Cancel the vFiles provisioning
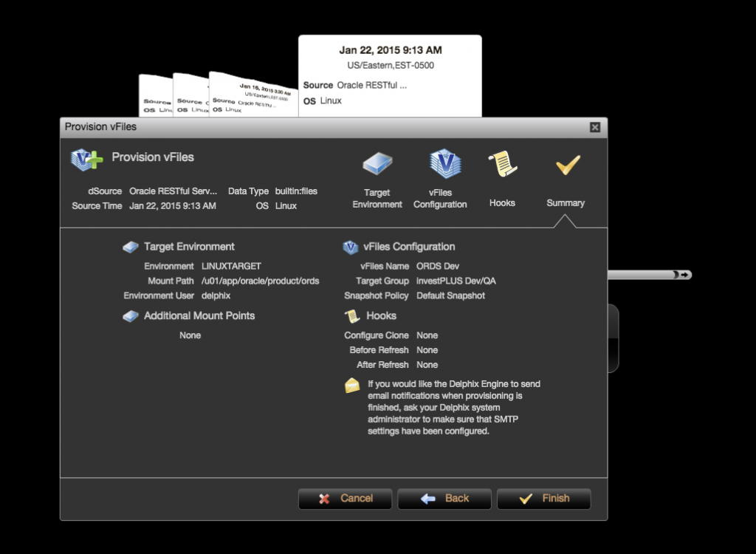Screen dimensions: 756x554 345,499
